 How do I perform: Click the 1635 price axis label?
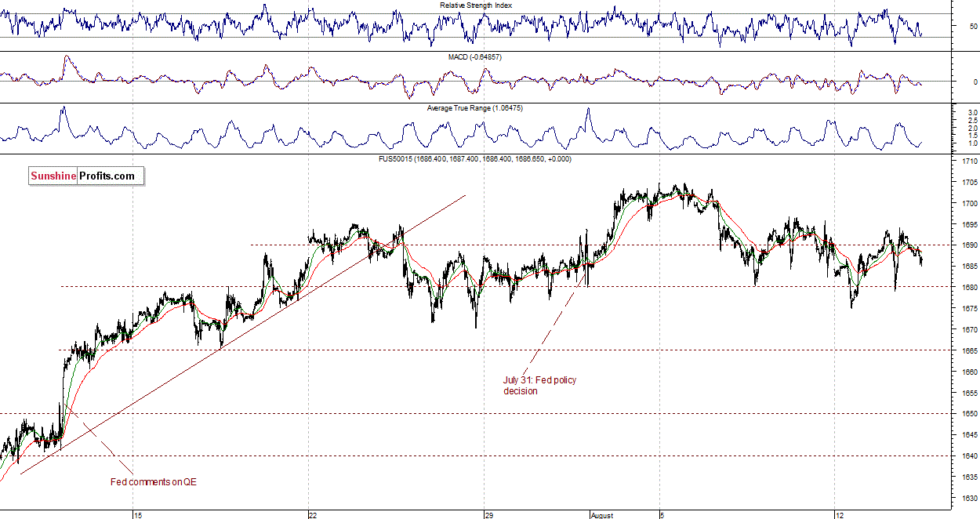(969, 477)
